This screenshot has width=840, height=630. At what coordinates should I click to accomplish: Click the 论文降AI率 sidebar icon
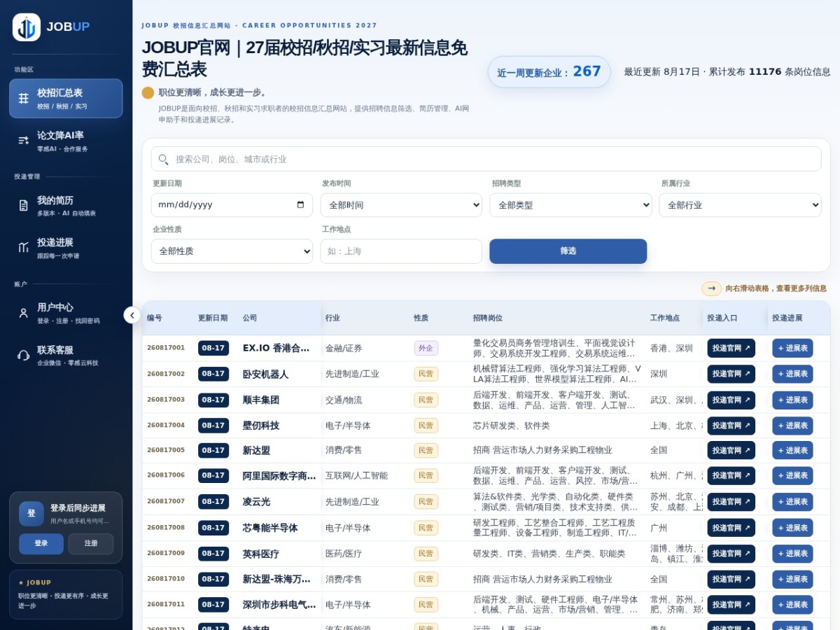[24, 141]
